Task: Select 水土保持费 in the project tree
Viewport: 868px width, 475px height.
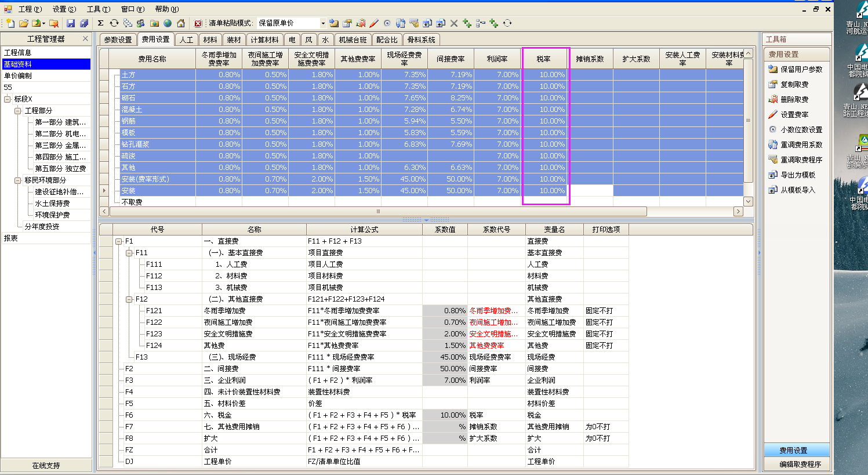Action: pyautogui.click(x=52, y=204)
